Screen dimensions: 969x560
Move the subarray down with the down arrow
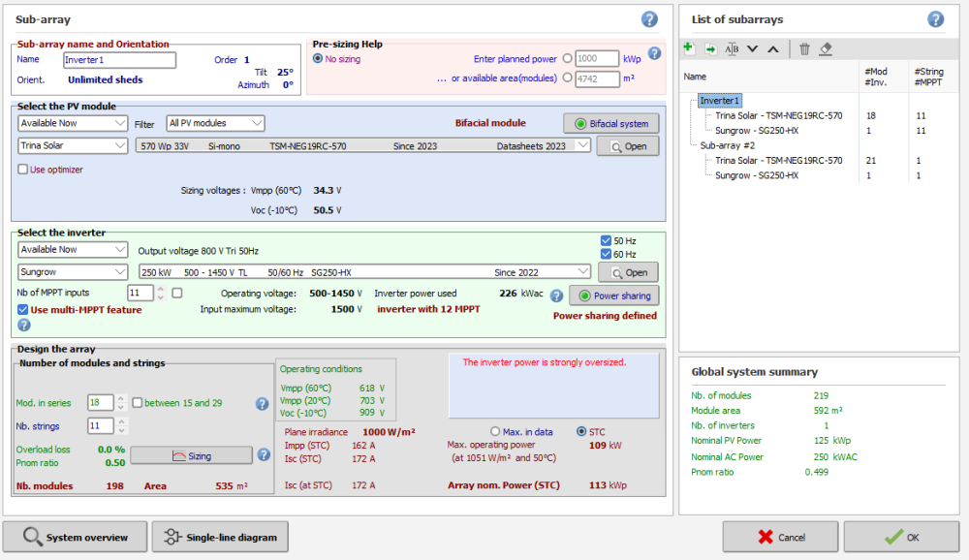[753, 48]
